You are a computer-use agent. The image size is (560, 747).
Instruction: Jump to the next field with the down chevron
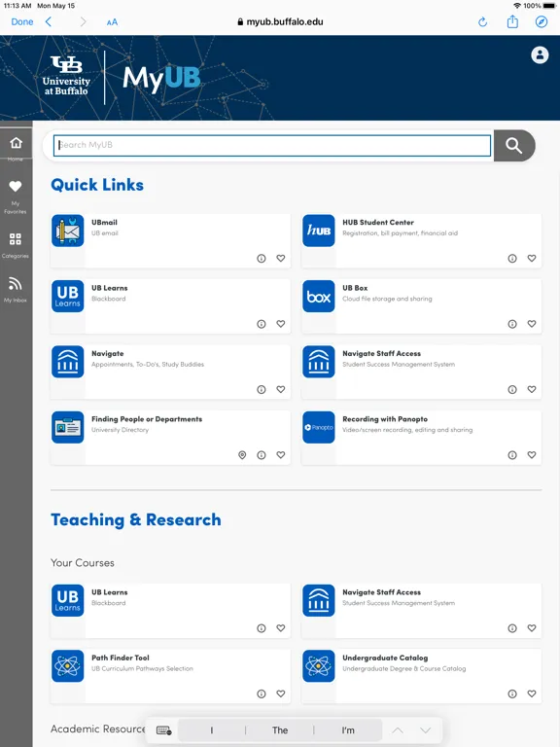[426, 730]
